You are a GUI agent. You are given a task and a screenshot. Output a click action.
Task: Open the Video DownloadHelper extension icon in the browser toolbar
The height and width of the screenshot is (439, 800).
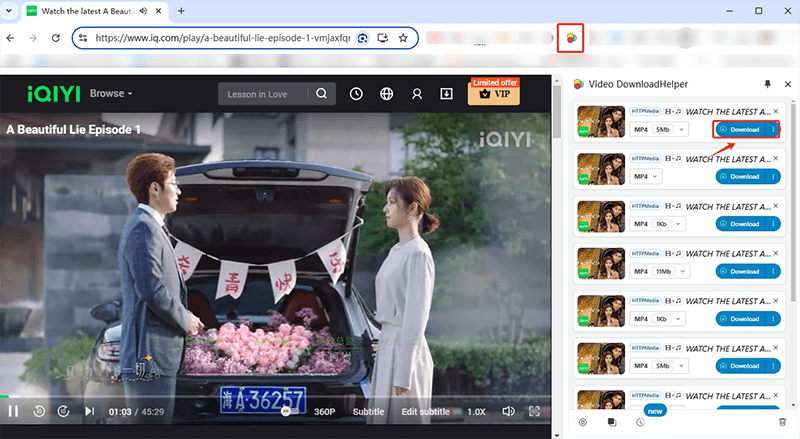click(x=571, y=37)
